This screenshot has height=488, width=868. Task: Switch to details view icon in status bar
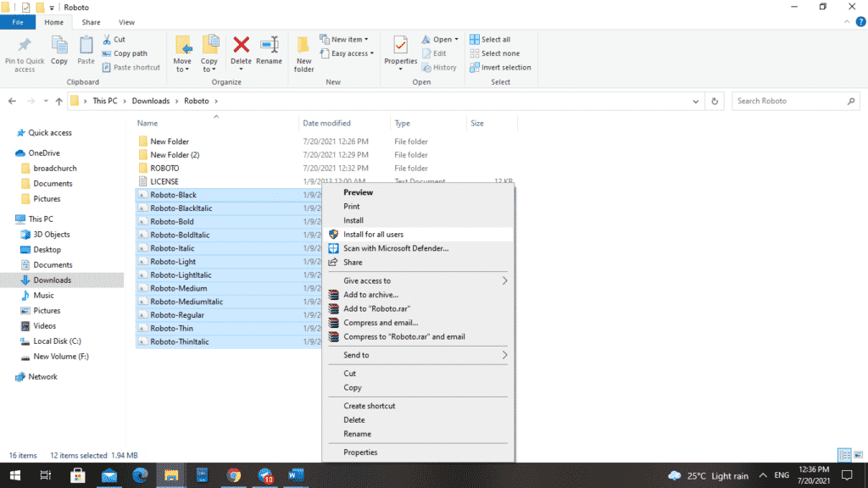845,455
